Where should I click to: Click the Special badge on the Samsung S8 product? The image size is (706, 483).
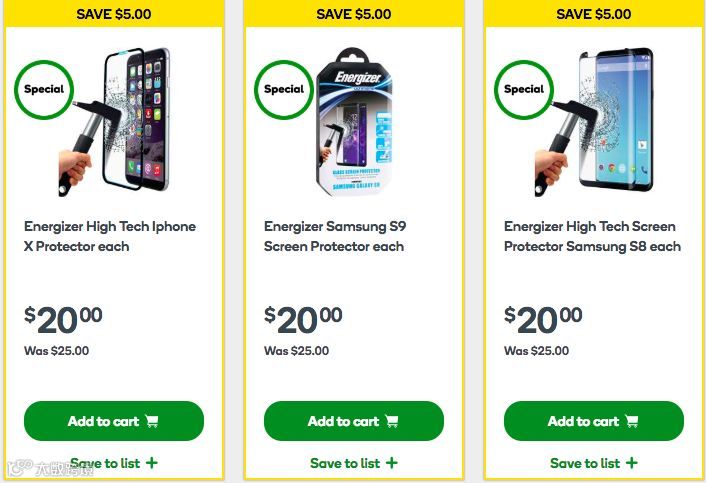click(524, 90)
